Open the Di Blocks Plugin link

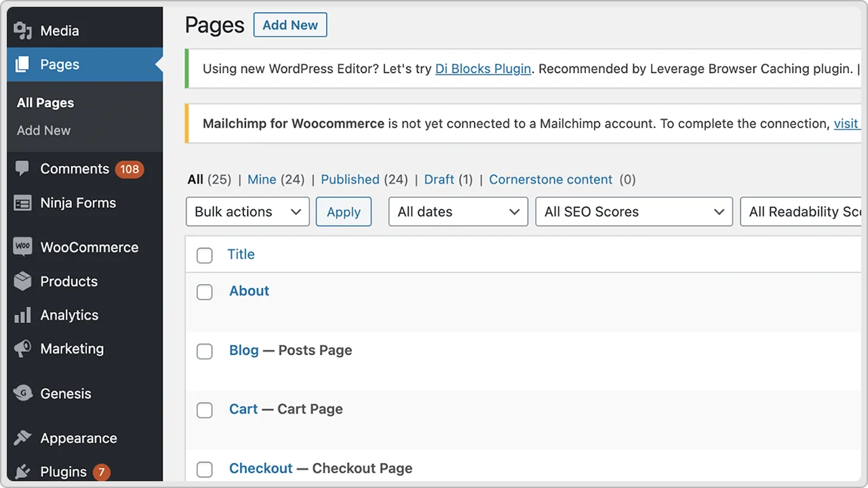(483, 68)
